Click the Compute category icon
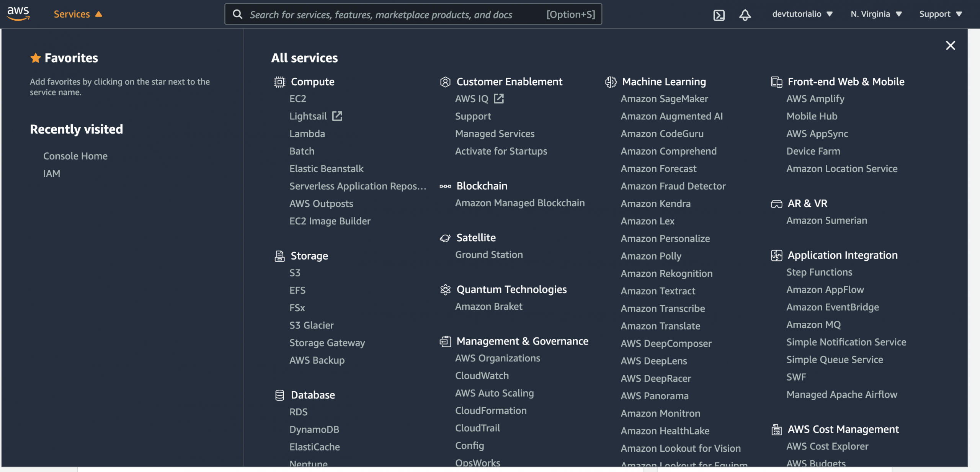 [x=279, y=82]
